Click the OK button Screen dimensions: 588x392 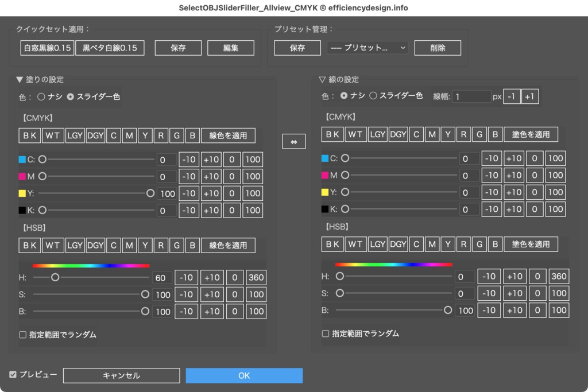pos(244,375)
